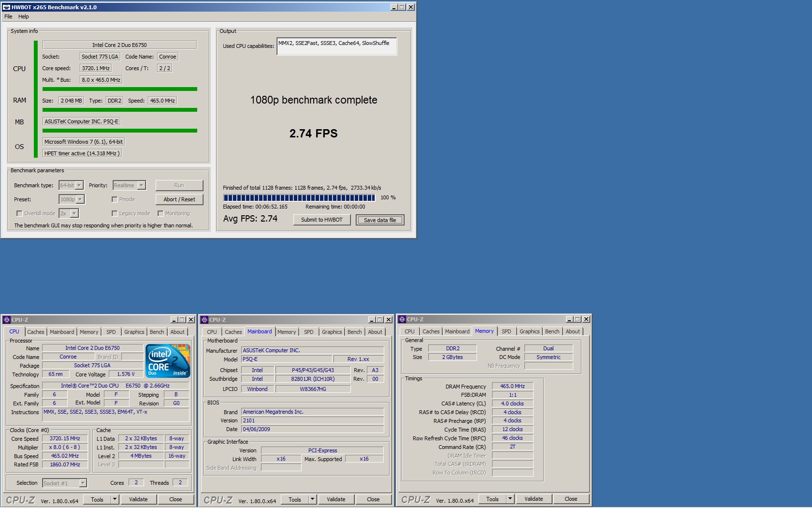Click the HWBOT x265 Benchmark title bar icon
Screen dimensions: 812x508
pos(6,7)
